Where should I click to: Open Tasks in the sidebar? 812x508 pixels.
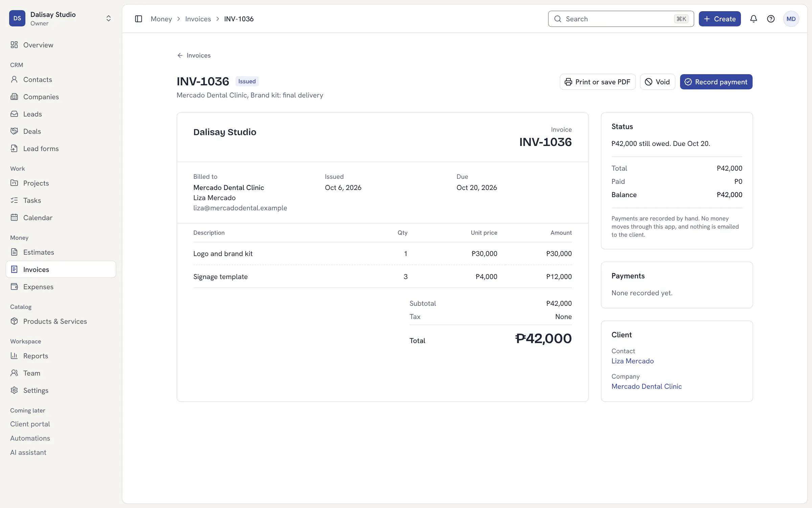(61, 200)
